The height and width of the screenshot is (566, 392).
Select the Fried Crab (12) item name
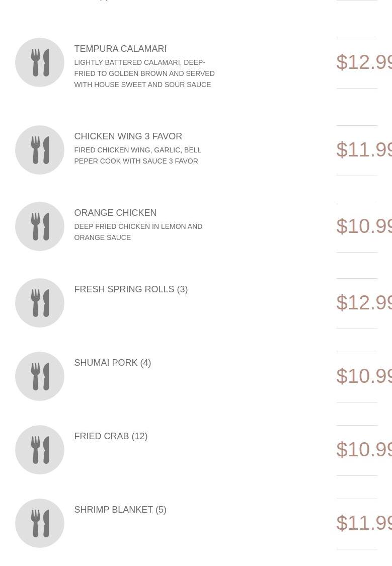pos(111,436)
